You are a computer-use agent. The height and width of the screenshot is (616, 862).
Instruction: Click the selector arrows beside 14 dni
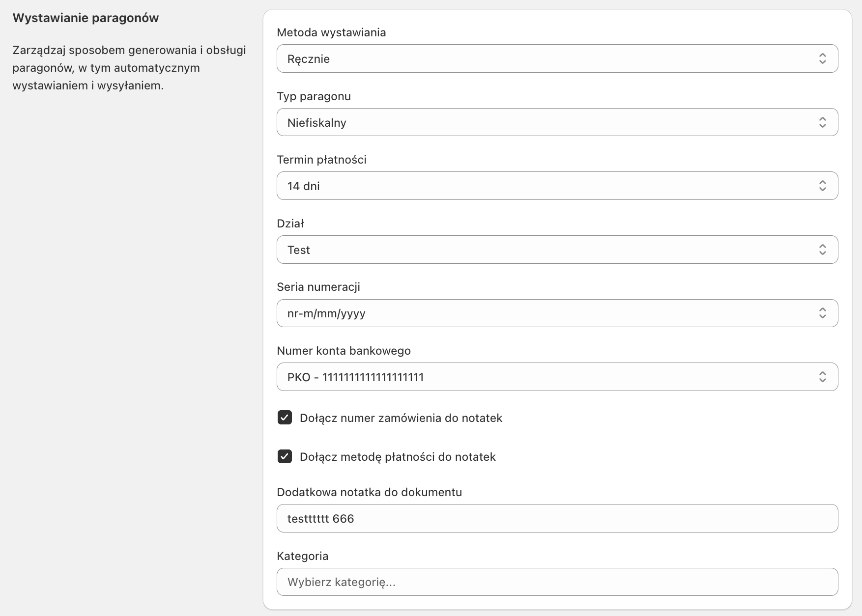[x=822, y=186]
